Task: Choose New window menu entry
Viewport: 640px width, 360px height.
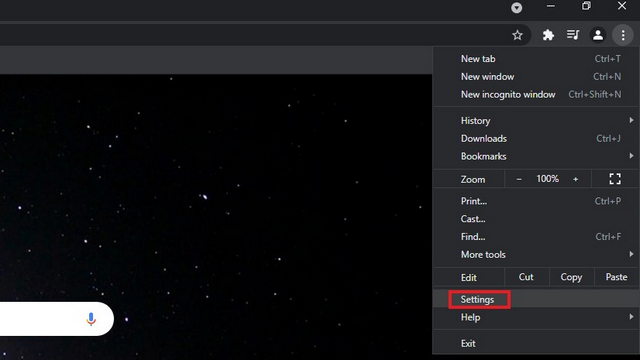Action: click(535, 77)
